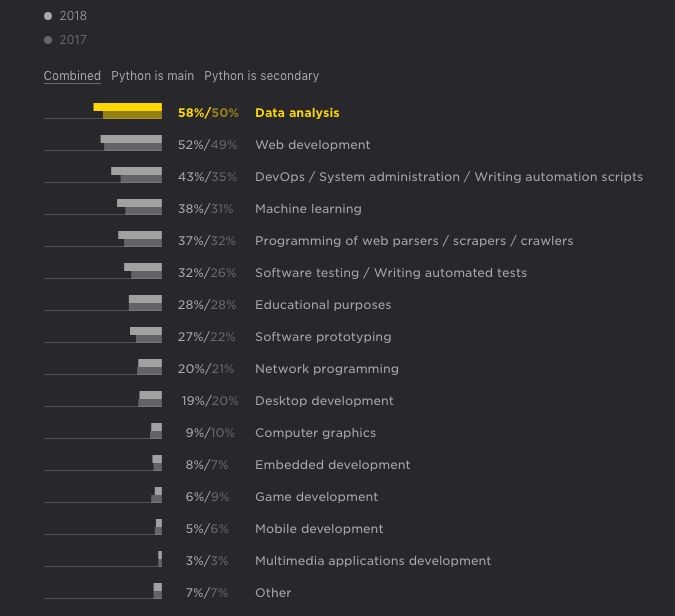Click the 52%/49% value
This screenshot has height=616, width=675.
tap(207, 145)
